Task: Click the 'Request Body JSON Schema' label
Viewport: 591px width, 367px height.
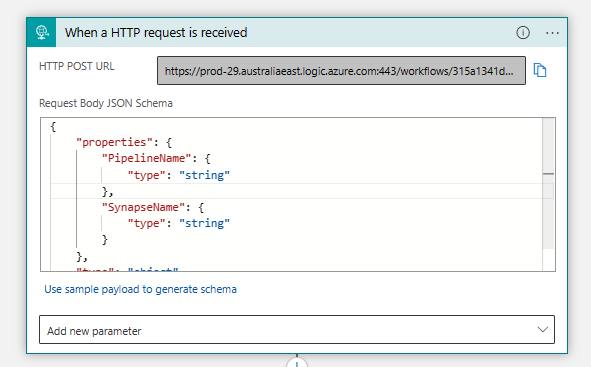Action: 106,103
